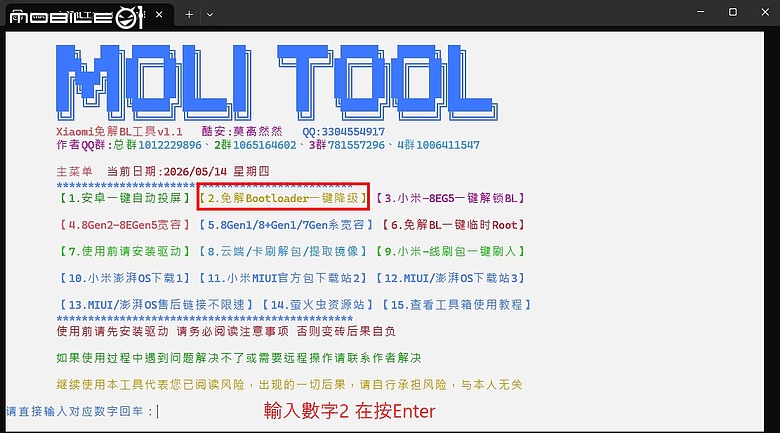780x433 pixels.
Task: Click the Xiaomi免解BL工具v1.1 title text
Action: pos(119,132)
